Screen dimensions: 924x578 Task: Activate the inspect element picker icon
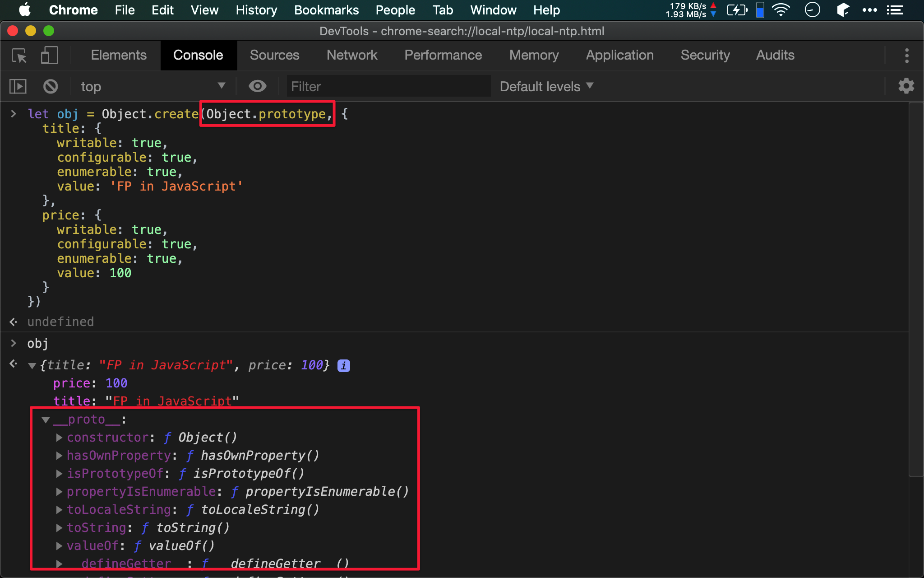pos(19,56)
